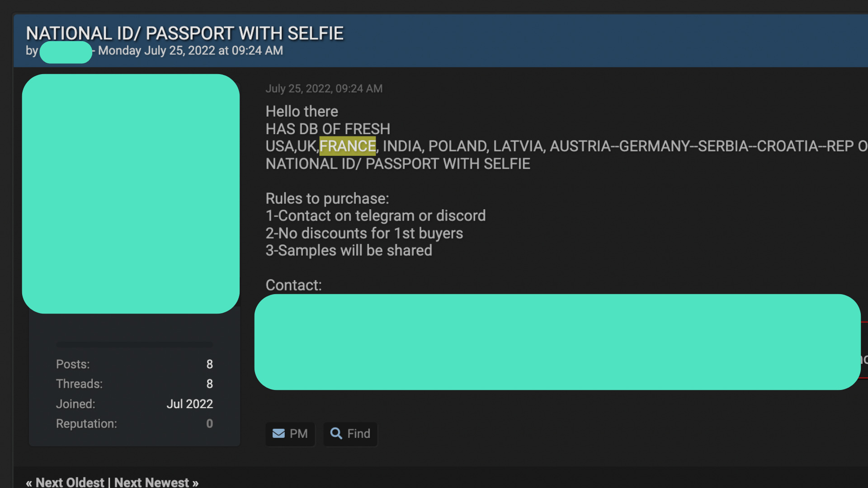Open the poster's avatar profile block
The width and height of the screenshot is (868, 488).
pos(131,193)
